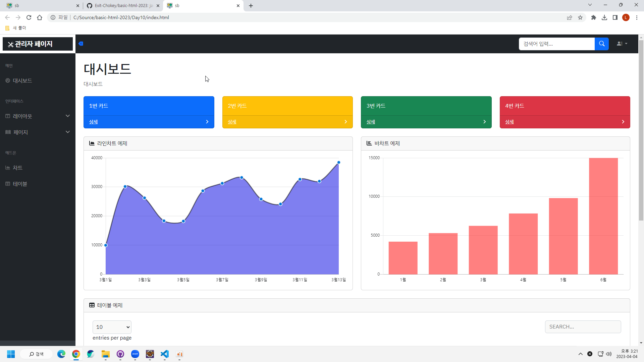This screenshot has width=644, height=362.
Task: Click the 관리자 페이지 brand logo
Action: tap(38, 44)
